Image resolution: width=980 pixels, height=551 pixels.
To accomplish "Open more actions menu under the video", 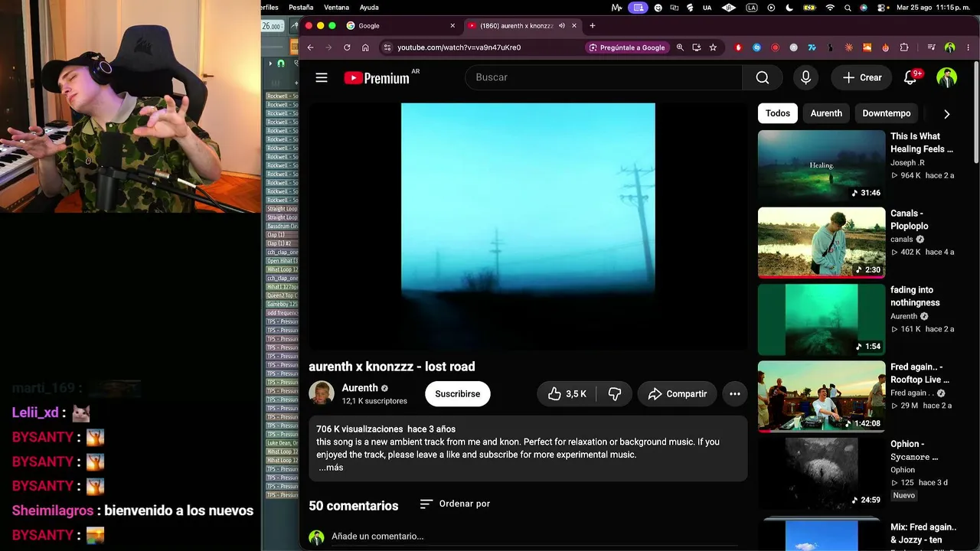I will pos(735,394).
